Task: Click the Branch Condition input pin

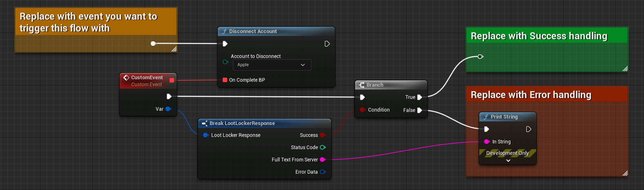Action: [x=362, y=110]
